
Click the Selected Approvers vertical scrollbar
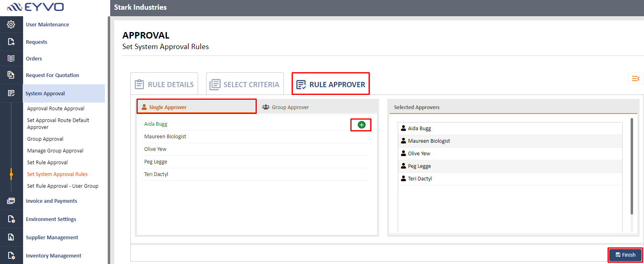coord(632,166)
